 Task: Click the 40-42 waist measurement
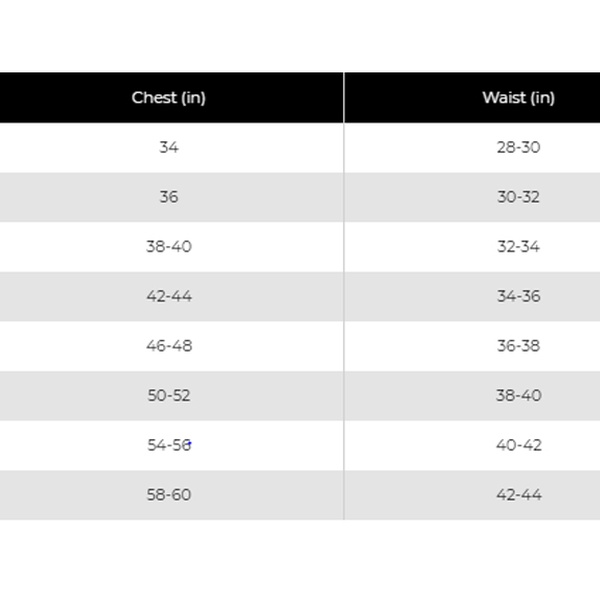point(519,445)
